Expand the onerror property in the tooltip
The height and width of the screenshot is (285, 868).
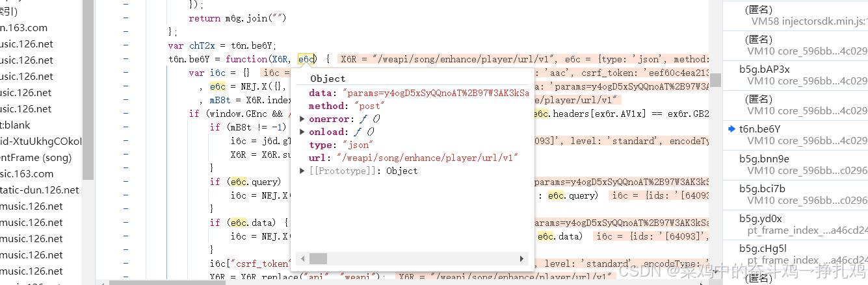[302, 119]
